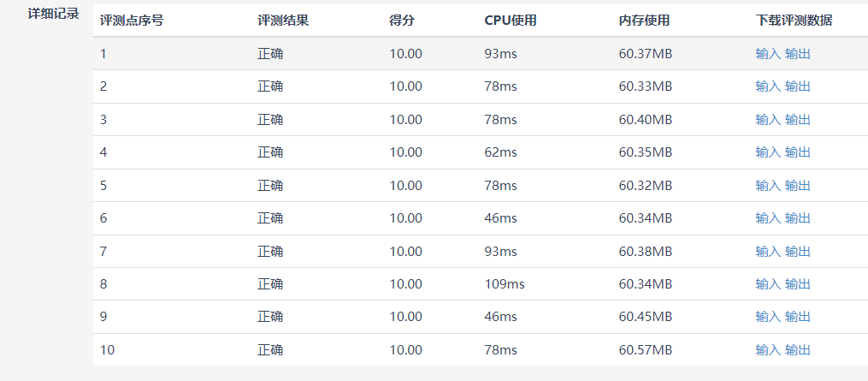Get input file of test point 4

click(768, 152)
